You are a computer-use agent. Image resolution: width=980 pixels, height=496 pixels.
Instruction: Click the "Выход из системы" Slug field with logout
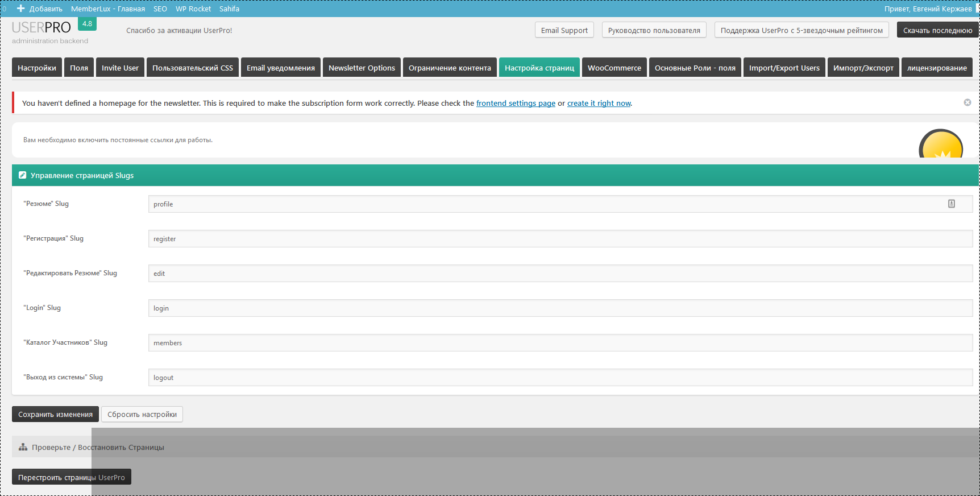pyautogui.click(x=560, y=377)
